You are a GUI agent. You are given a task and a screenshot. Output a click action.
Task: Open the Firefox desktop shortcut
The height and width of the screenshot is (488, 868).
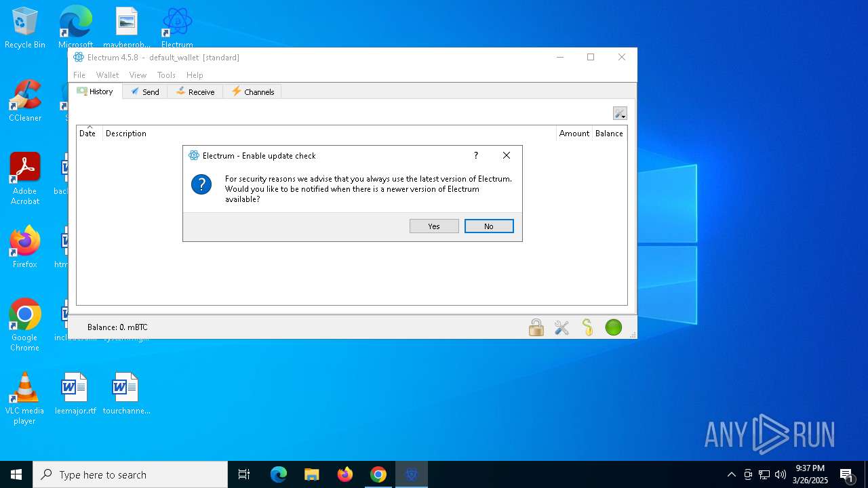click(25, 247)
